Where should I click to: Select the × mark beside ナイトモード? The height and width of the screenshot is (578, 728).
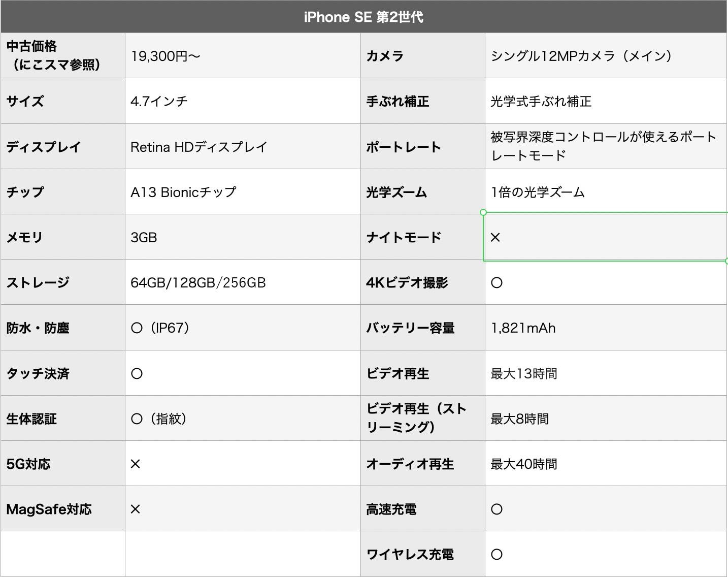tap(496, 237)
